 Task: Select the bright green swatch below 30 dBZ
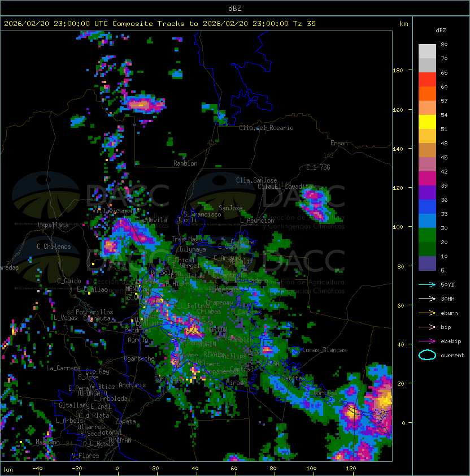pyautogui.click(x=427, y=235)
